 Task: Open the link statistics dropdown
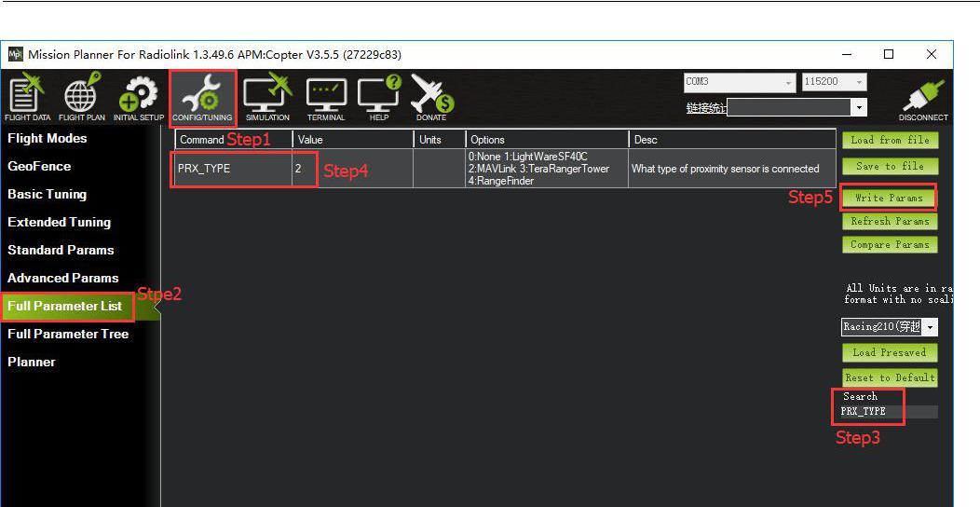(x=796, y=107)
